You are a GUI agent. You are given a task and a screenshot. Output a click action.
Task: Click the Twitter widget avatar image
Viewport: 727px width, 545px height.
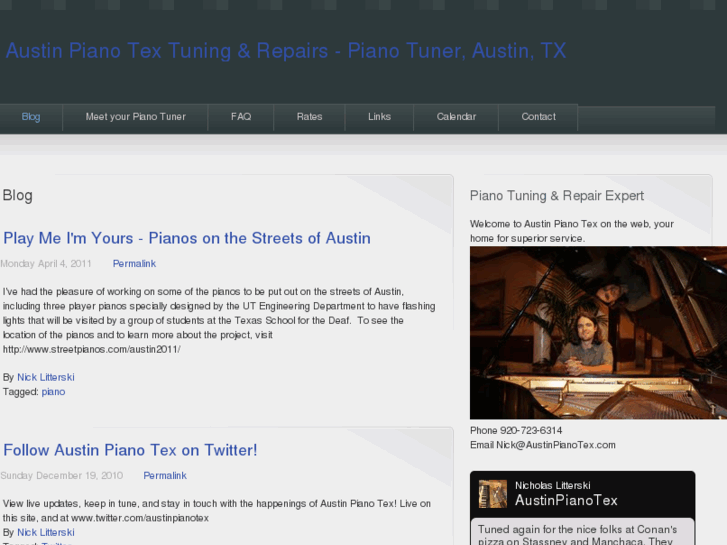(x=493, y=494)
